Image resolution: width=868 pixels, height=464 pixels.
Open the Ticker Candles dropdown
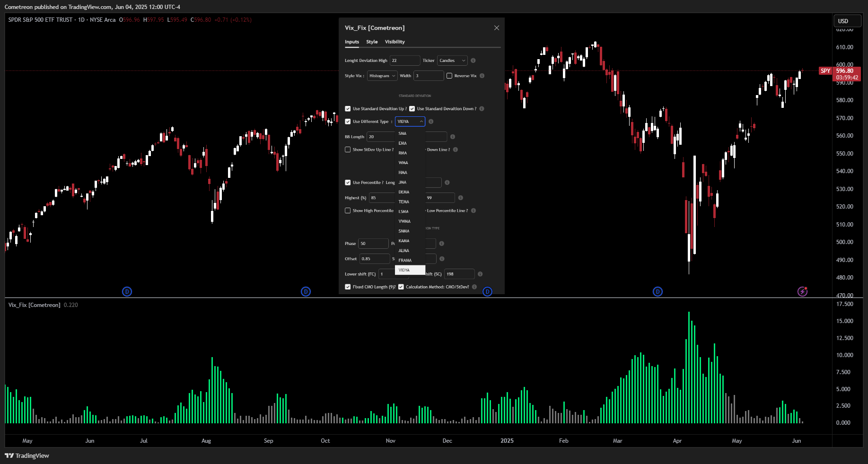point(452,61)
